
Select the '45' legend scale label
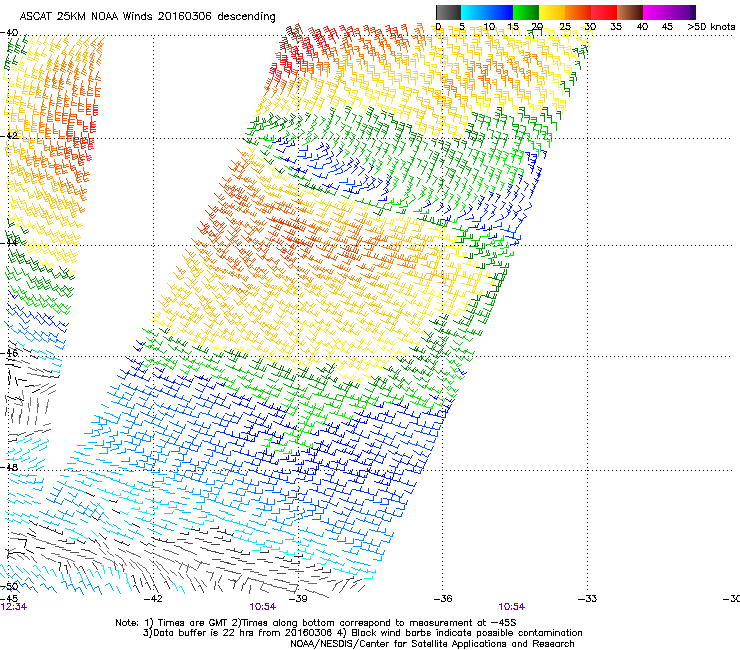pyautogui.click(x=667, y=26)
